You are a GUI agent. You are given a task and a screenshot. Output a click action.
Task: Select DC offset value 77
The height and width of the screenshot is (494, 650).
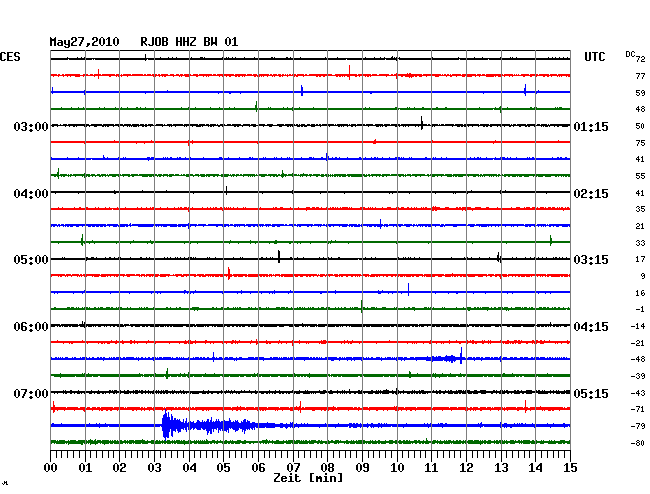click(x=640, y=76)
